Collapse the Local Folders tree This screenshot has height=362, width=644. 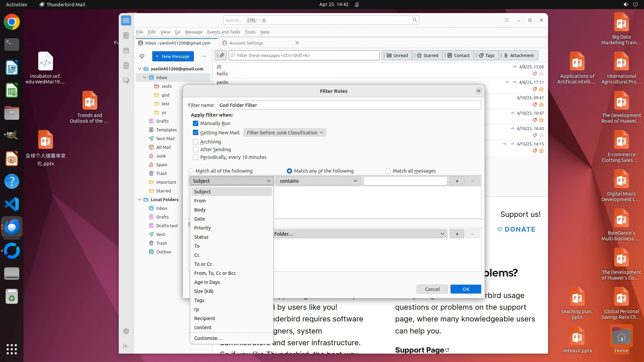pos(140,199)
